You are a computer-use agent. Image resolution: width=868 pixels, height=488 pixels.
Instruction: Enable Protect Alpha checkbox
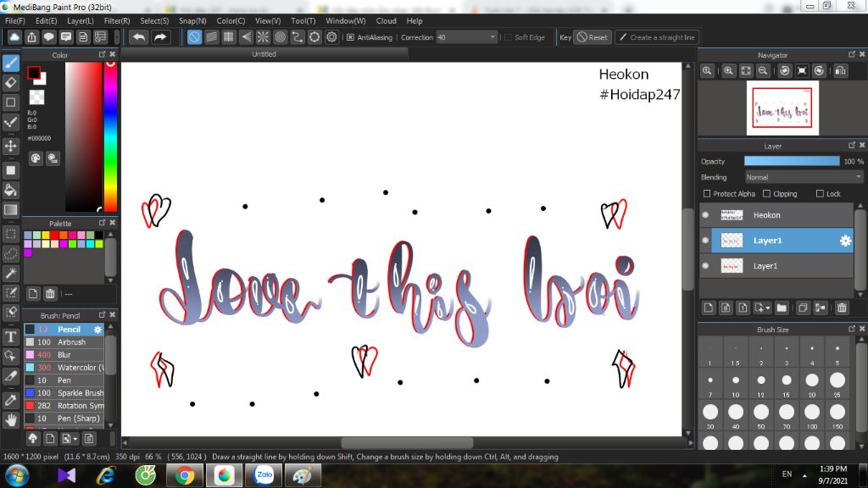(x=707, y=194)
